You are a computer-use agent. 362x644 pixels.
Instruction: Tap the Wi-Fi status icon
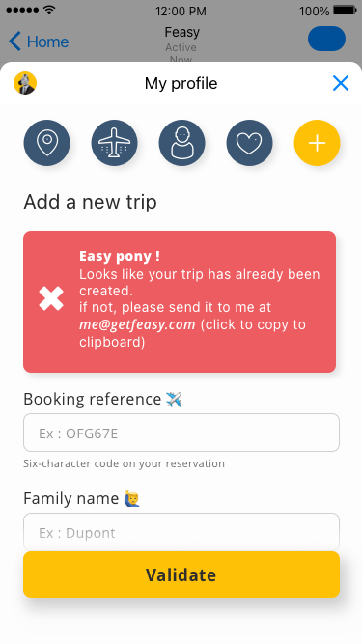coord(49,10)
